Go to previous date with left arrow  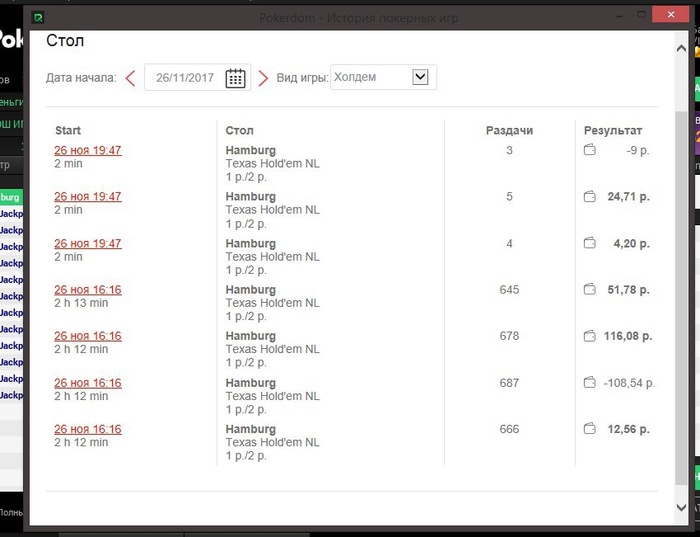pyautogui.click(x=130, y=78)
